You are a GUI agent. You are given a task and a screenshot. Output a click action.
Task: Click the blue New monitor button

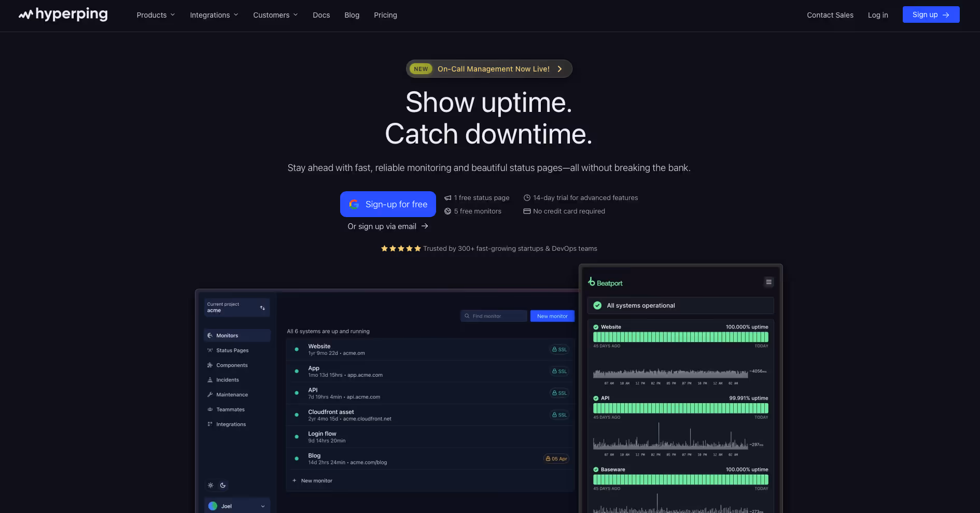pos(552,316)
